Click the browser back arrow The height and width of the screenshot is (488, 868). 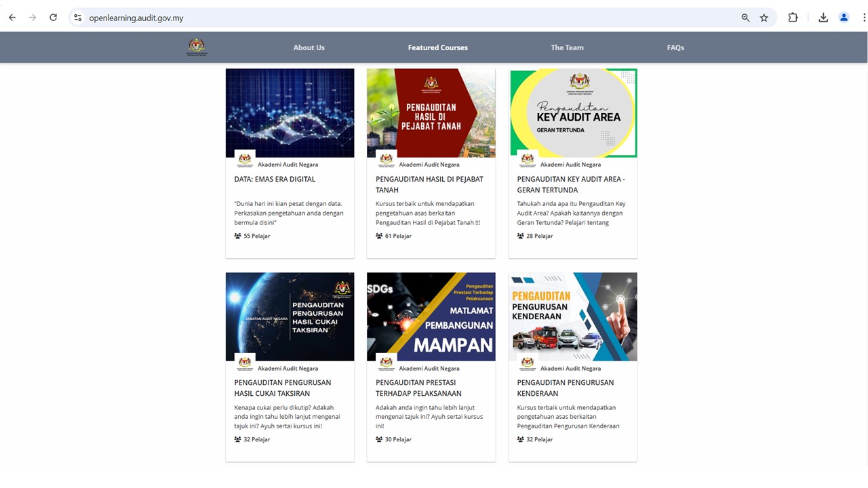pos(12,18)
